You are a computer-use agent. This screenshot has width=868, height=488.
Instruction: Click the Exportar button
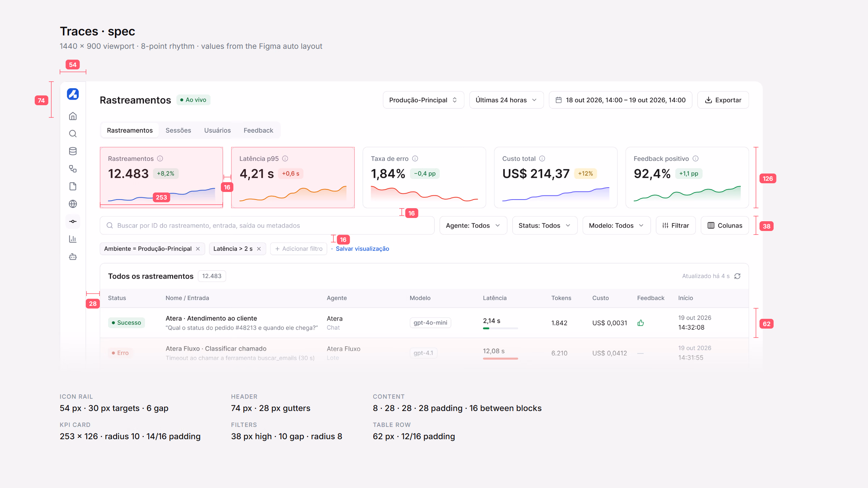tap(723, 100)
